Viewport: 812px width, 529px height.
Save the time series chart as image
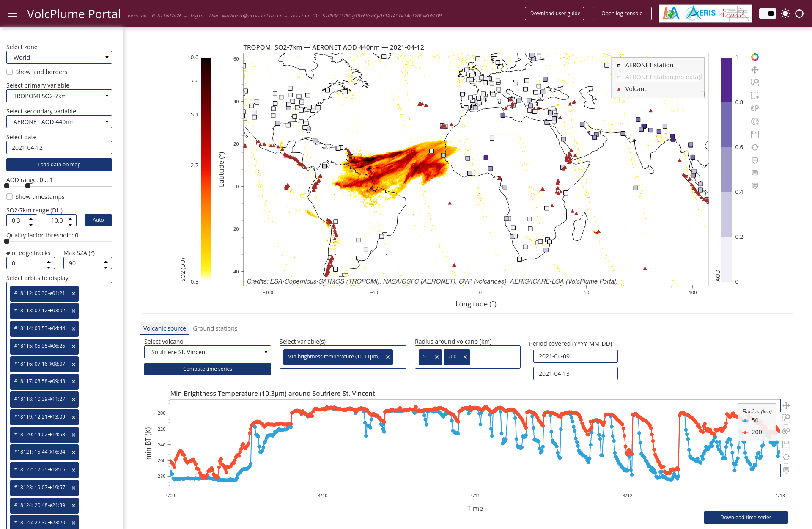[786, 444]
